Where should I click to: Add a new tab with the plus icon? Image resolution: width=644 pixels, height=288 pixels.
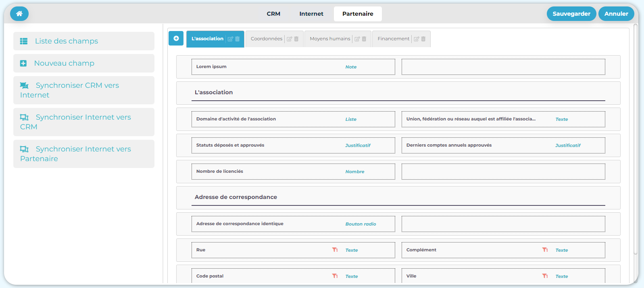coord(176,39)
